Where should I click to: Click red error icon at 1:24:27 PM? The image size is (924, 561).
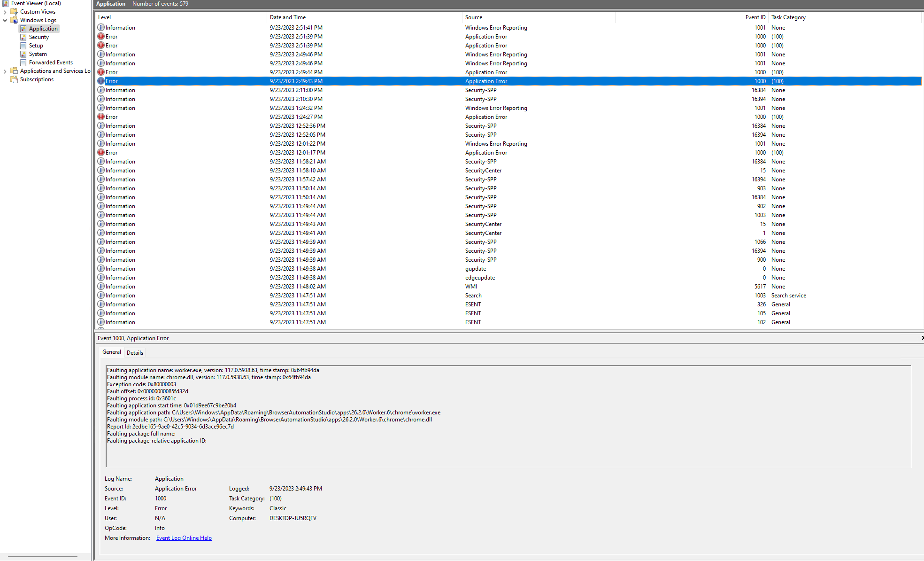(x=101, y=117)
